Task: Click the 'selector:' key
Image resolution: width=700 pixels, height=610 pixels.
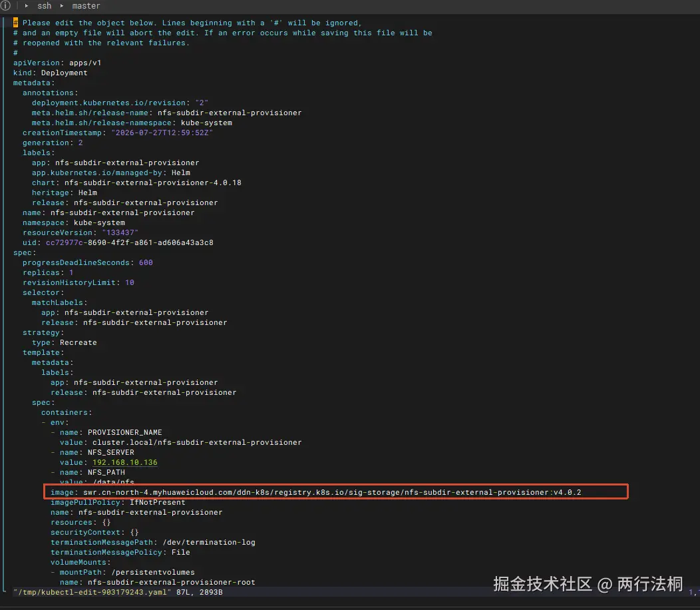Action: coord(43,293)
